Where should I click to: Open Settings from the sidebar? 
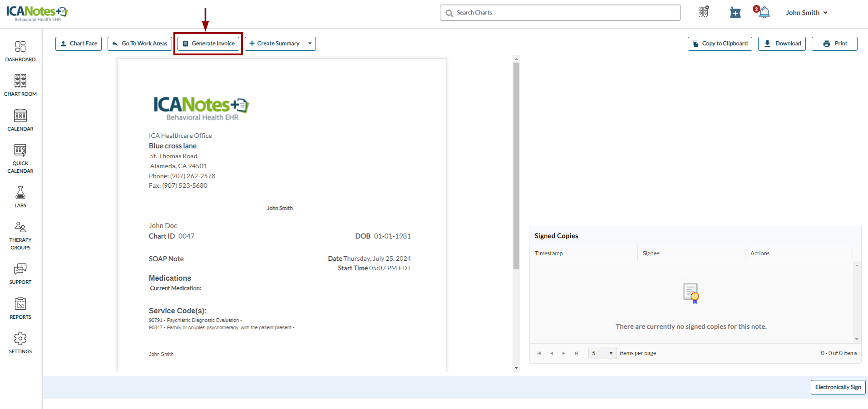(20, 343)
